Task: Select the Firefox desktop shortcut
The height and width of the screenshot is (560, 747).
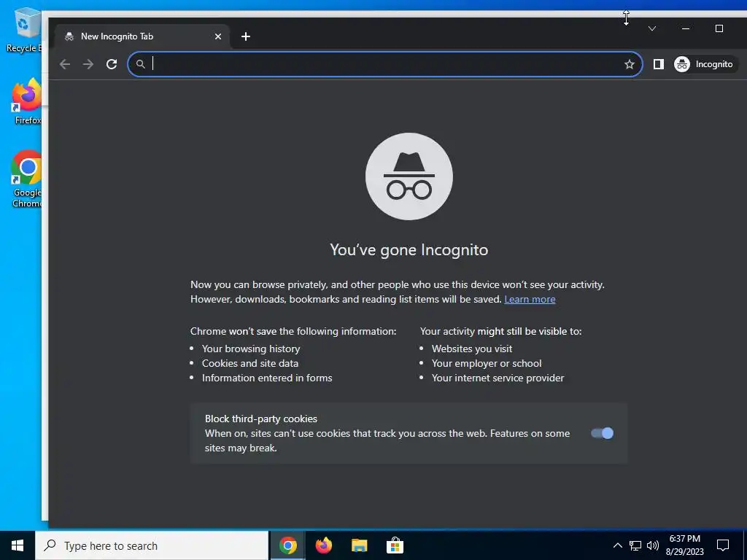Action: (27, 102)
